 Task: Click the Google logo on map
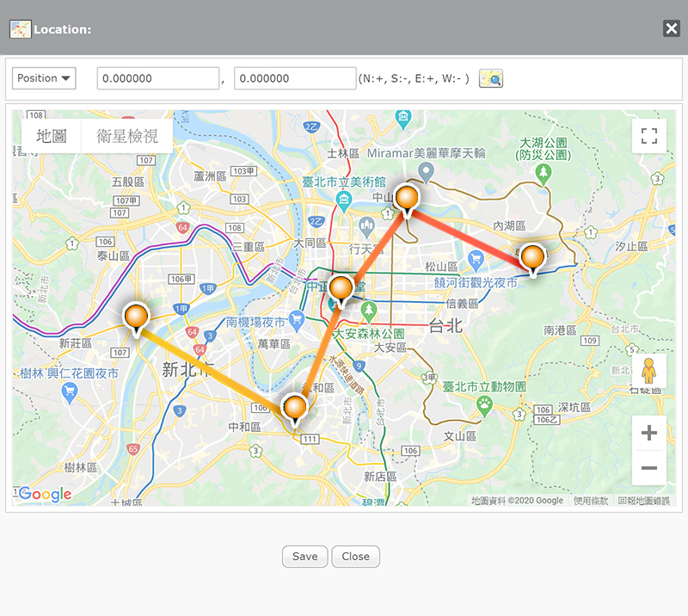pyautogui.click(x=45, y=495)
